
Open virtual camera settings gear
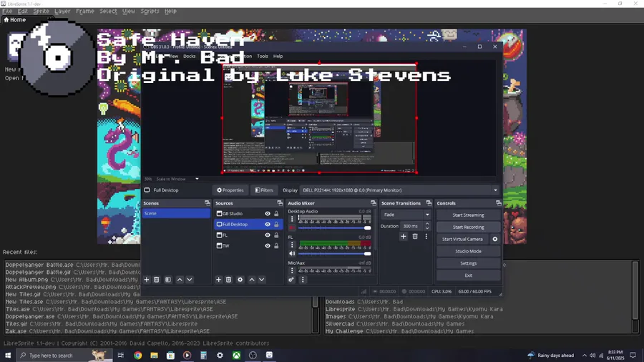point(495,239)
